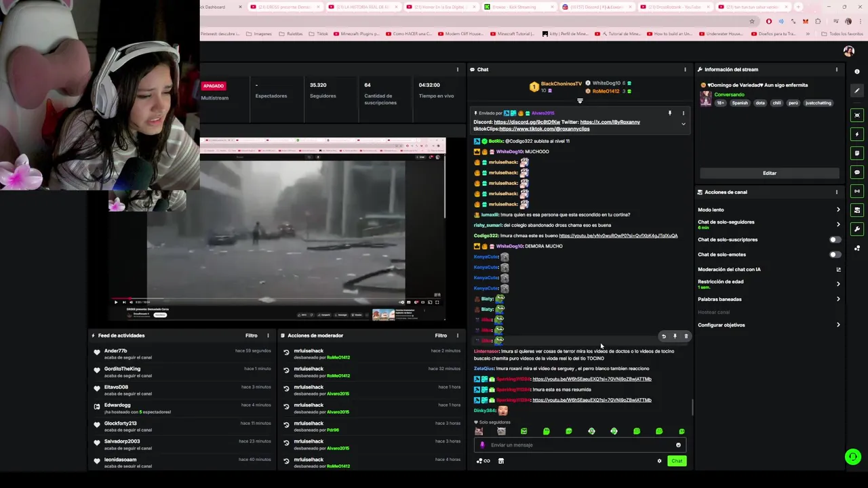This screenshot has width=868, height=488.
Task: Open the shop icon below message box
Action: coord(501,461)
